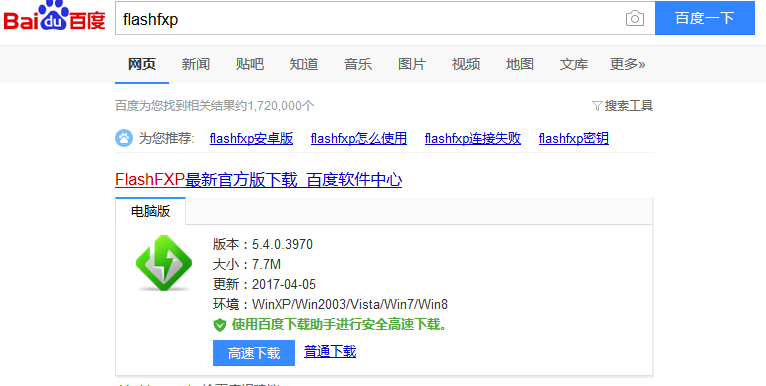Screen dimensions: 766x386
Task: Click the search box containing flashfxp
Action: (385, 18)
